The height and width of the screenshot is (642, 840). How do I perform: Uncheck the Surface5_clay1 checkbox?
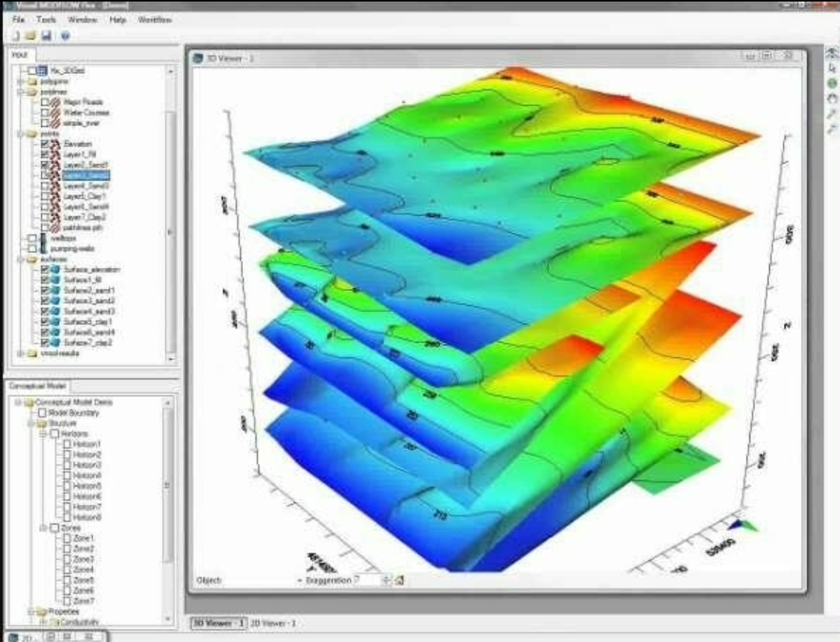[x=45, y=322]
